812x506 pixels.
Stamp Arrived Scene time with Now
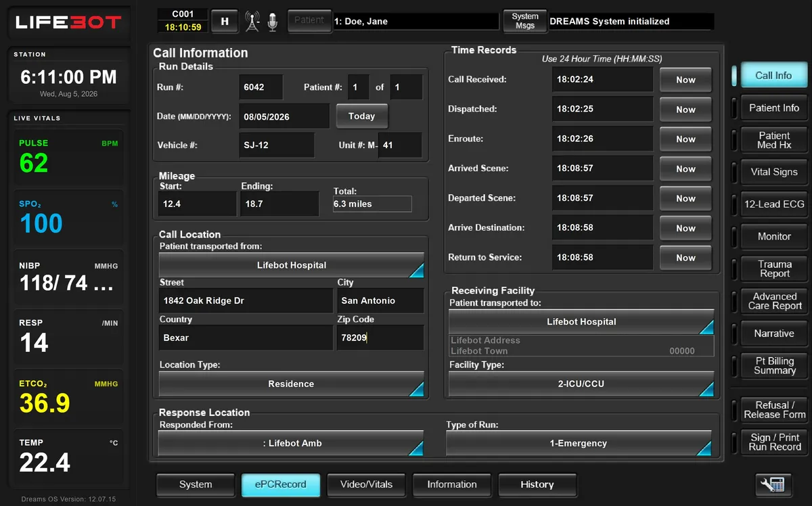(685, 169)
